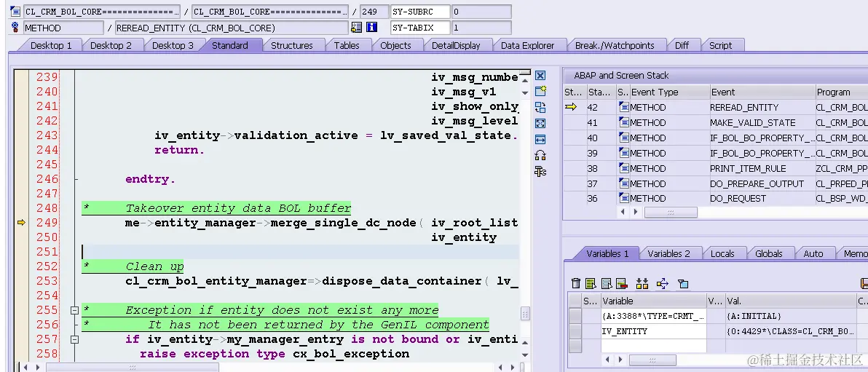Collapse the if block at line 257

point(75,339)
